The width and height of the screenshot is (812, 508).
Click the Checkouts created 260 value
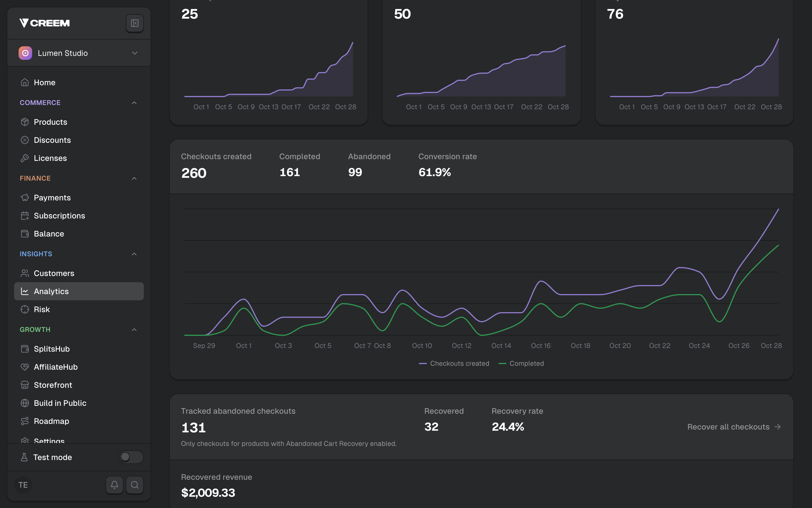click(x=194, y=173)
